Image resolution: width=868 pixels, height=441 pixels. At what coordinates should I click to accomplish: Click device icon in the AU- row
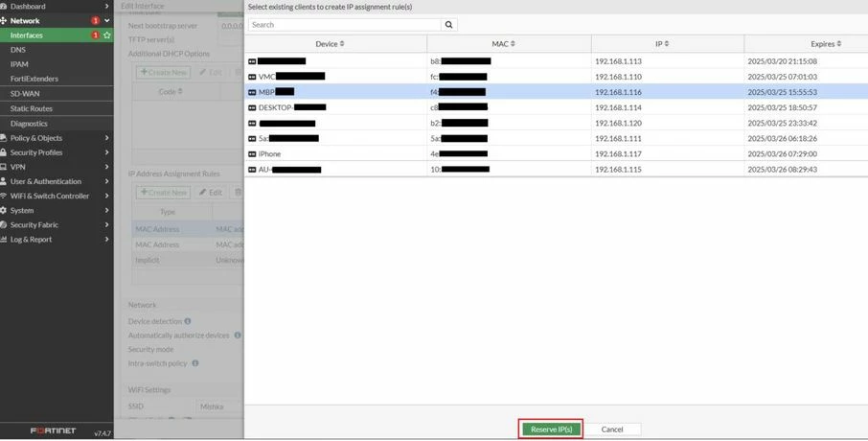pos(252,170)
